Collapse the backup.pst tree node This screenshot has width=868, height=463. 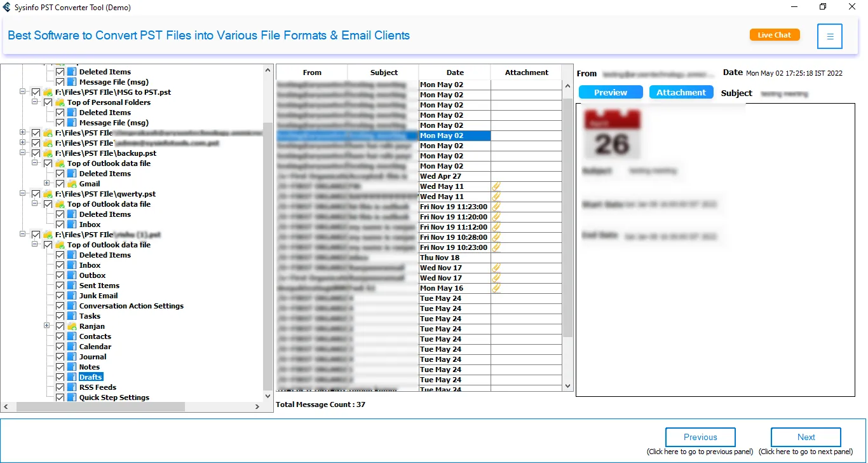coord(23,153)
